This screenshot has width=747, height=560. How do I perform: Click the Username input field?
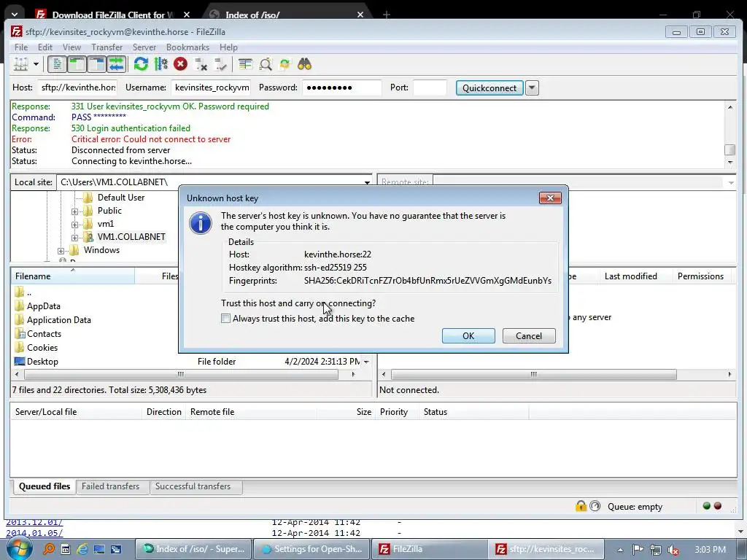[212, 87]
